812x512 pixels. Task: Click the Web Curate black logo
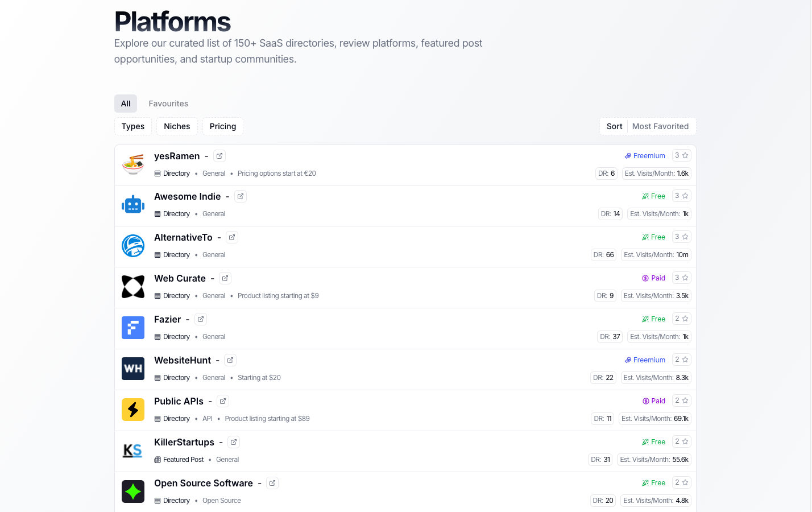click(133, 287)
